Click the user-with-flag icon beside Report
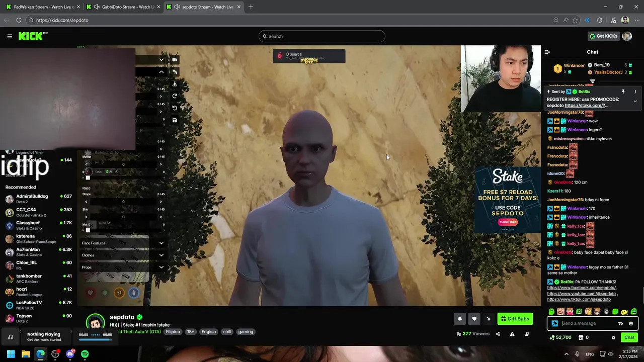 point(527,334)
